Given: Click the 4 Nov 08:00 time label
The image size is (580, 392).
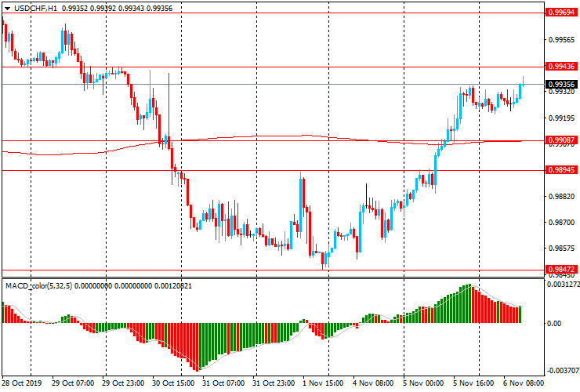Looking at the screenshot, I should [x=375, y=384].
